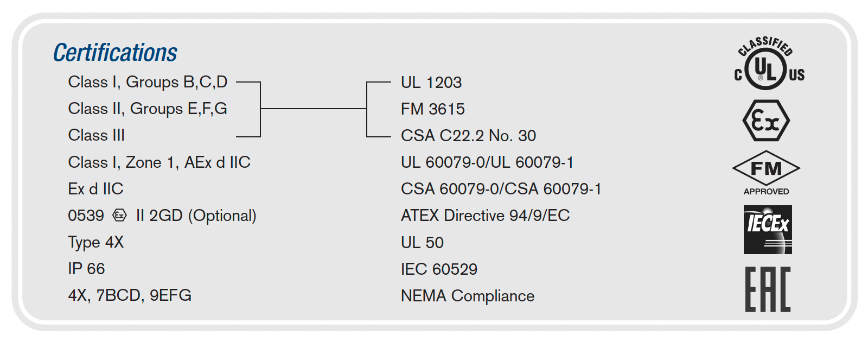The width and height of the screenshot is (868, 341).
Task: Click the UL Classified certification logo
Action: point(769,63)
